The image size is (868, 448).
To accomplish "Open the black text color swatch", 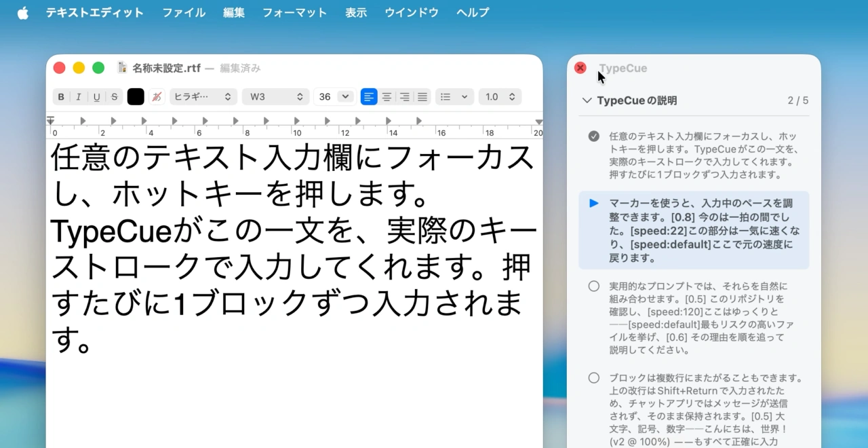I will 136,97.
